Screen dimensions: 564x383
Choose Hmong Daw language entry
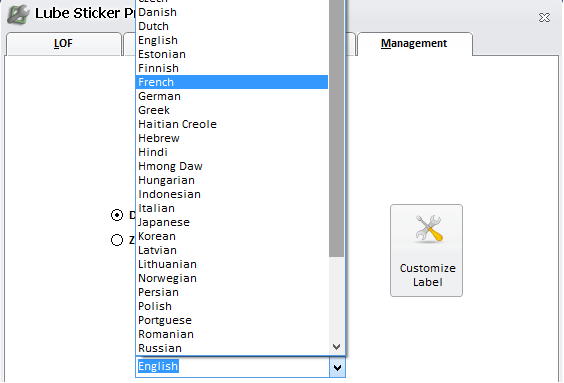232,166
